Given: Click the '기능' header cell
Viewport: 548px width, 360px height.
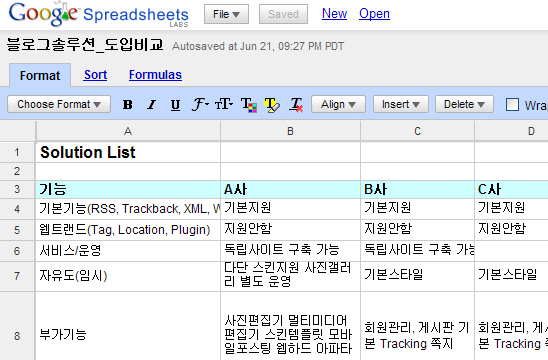Looking at the screenshot, I should [x=128, y=189].
